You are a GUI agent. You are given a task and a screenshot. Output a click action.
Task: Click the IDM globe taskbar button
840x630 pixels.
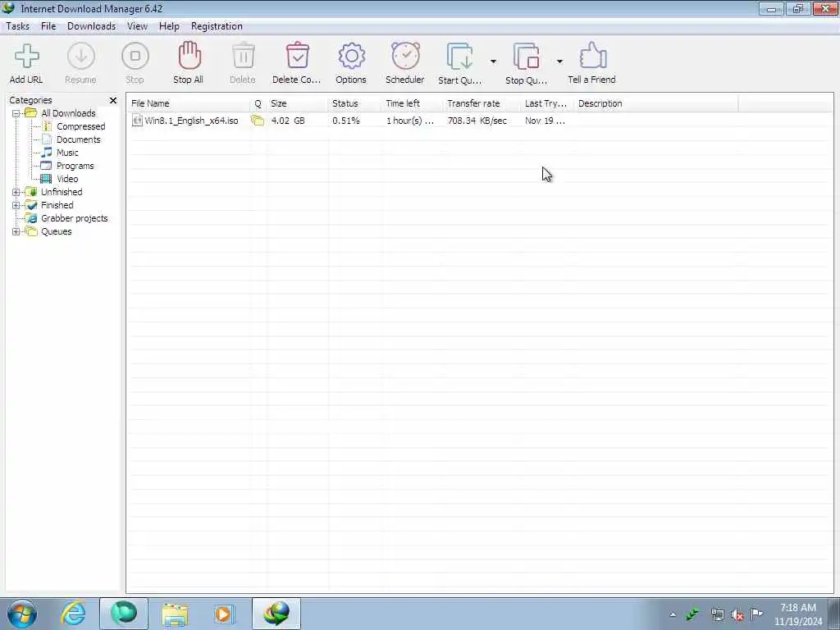click(276, 614)
